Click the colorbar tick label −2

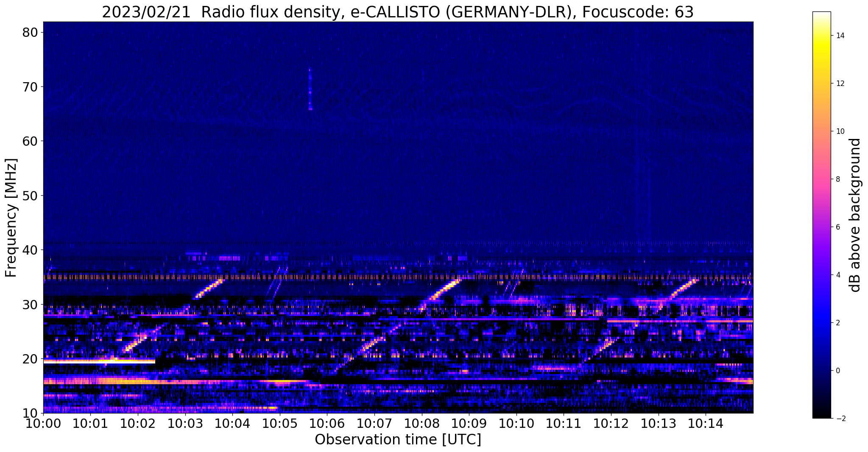coord(840,419)
